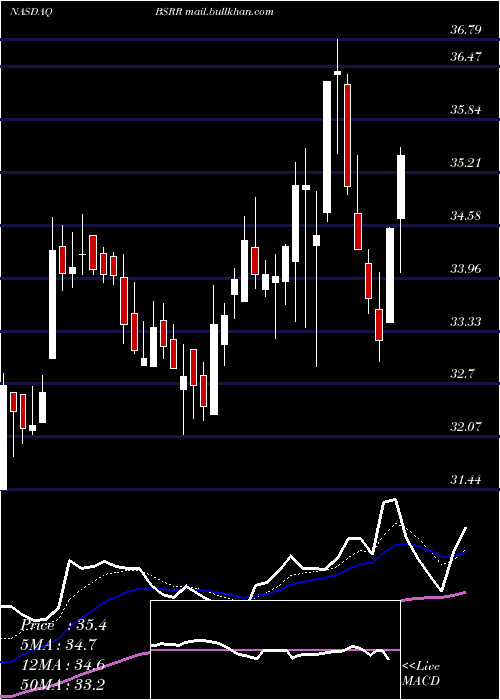Click the NASDAQ exchange label
The width and height of the screenshot is (500, 700).
[x=31, y=12]
